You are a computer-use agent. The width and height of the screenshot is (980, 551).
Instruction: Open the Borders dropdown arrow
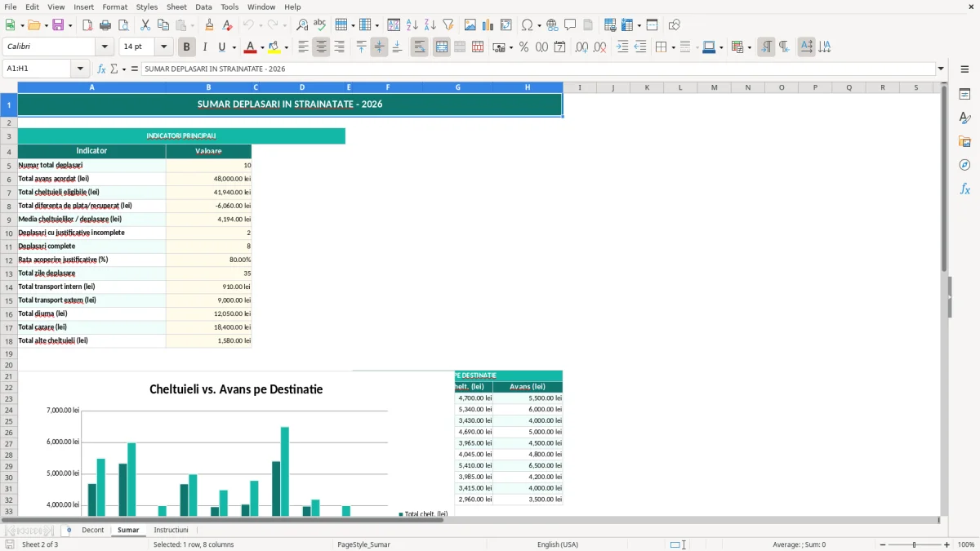(672, 47)
